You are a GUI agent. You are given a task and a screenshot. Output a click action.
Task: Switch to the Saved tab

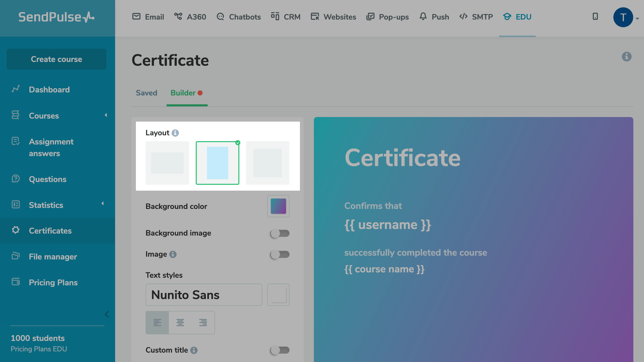(x=147, y=93)
